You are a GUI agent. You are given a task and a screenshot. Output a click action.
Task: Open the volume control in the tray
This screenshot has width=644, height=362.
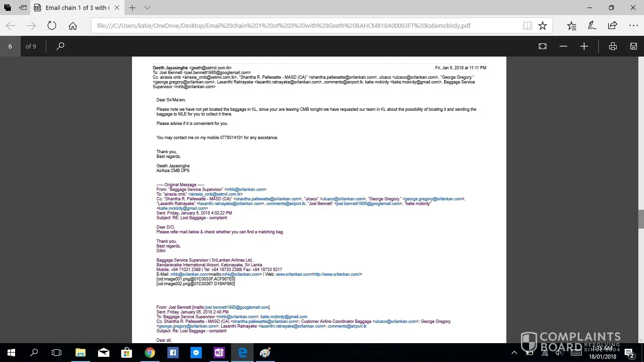click(559, 353)
